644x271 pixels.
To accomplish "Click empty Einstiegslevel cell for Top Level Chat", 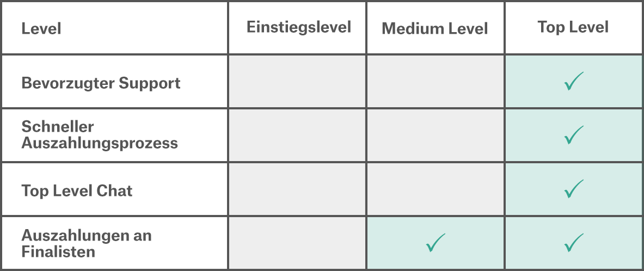I will point(297,189).
